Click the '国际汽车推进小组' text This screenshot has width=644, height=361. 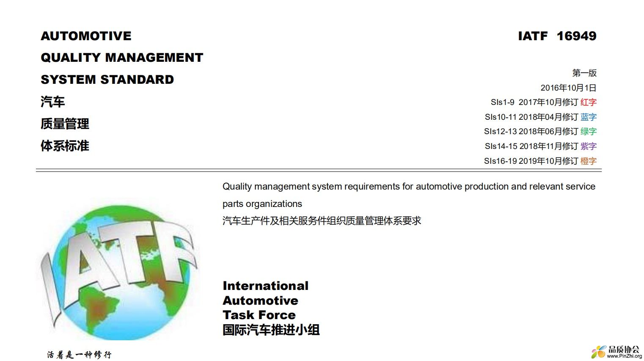tap(271, 330)
